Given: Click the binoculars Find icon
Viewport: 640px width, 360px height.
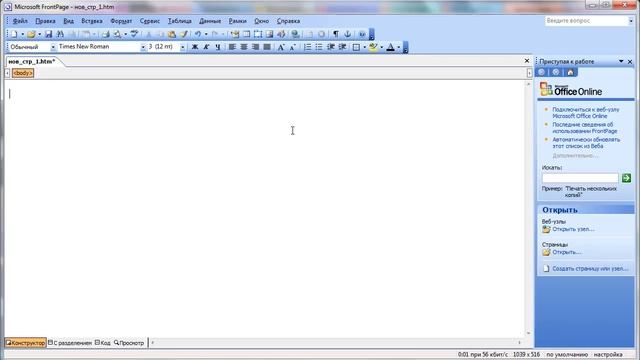Looking at the screenshot, I should click(60, 34).
